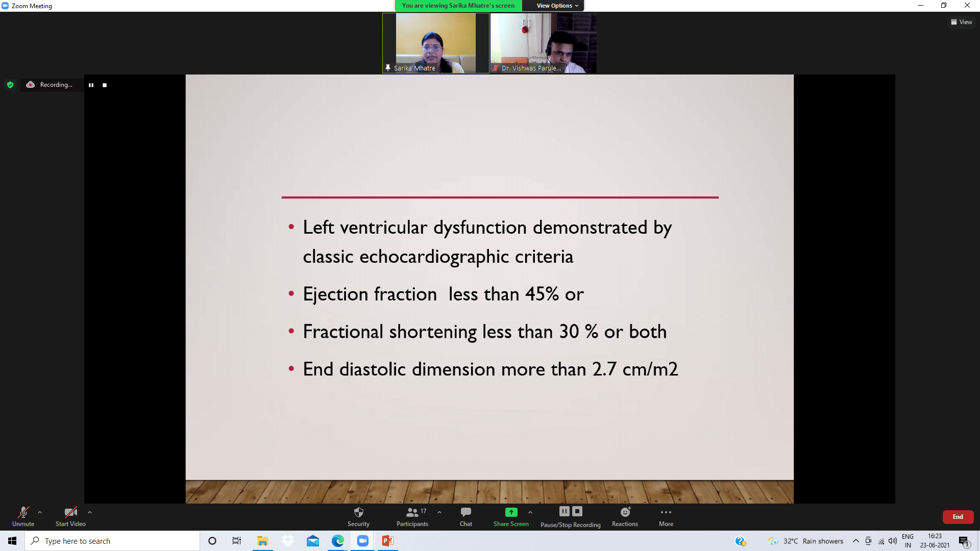
Task: Click the green encryption shield icon
Action: click(10, 85)
